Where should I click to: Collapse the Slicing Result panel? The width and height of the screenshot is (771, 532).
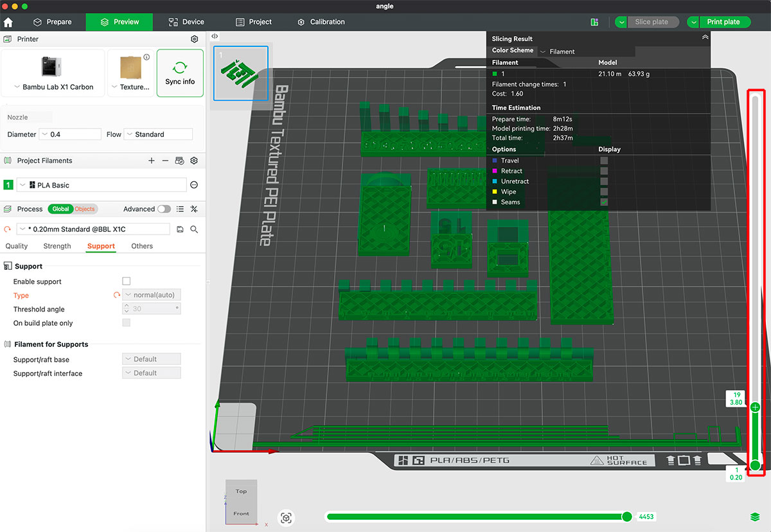click(x=705, y=38)
